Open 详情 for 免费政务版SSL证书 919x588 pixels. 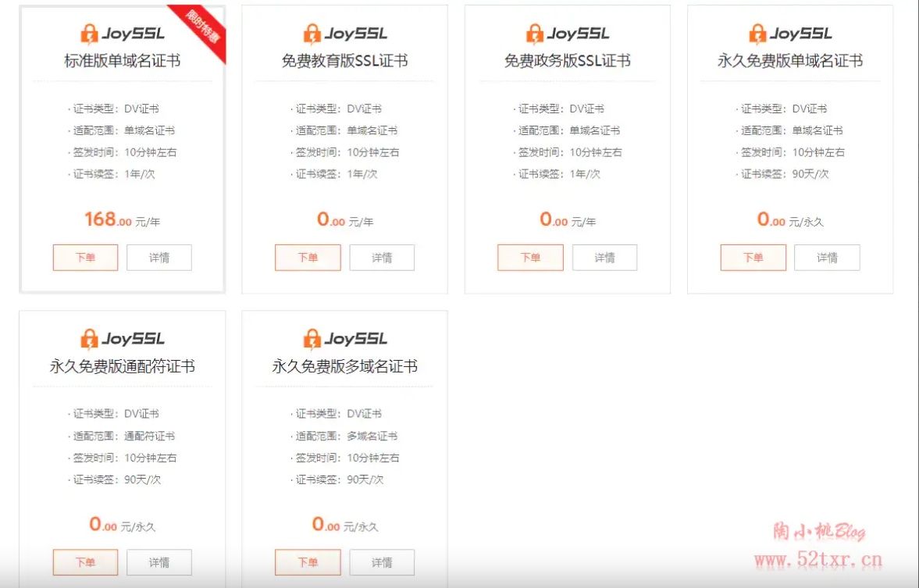[x=605, y=258]
